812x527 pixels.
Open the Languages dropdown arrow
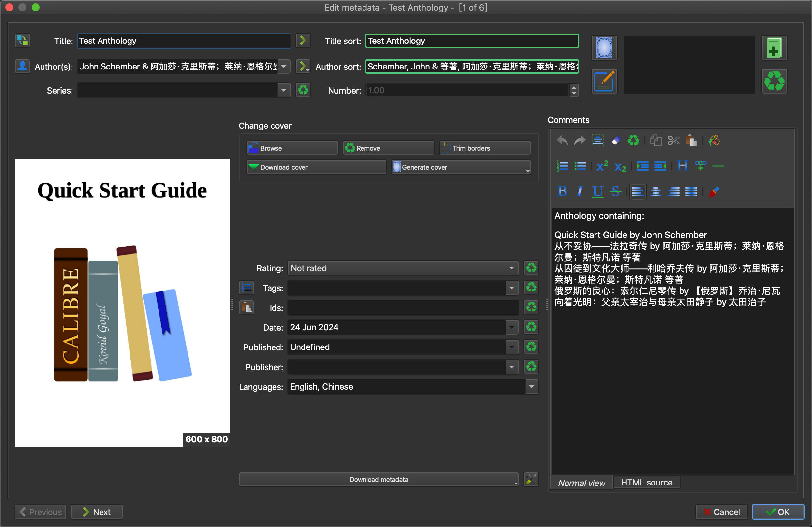[x=531, y=387]
